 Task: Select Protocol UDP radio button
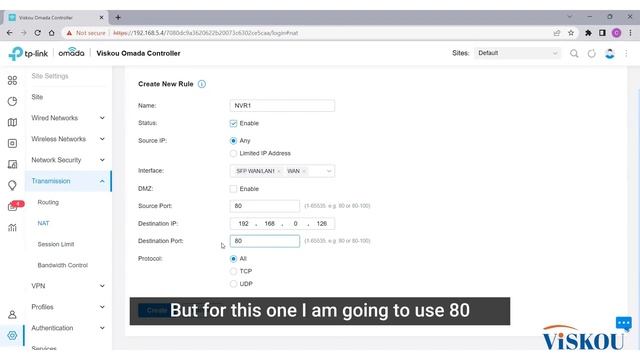(233, 284)
